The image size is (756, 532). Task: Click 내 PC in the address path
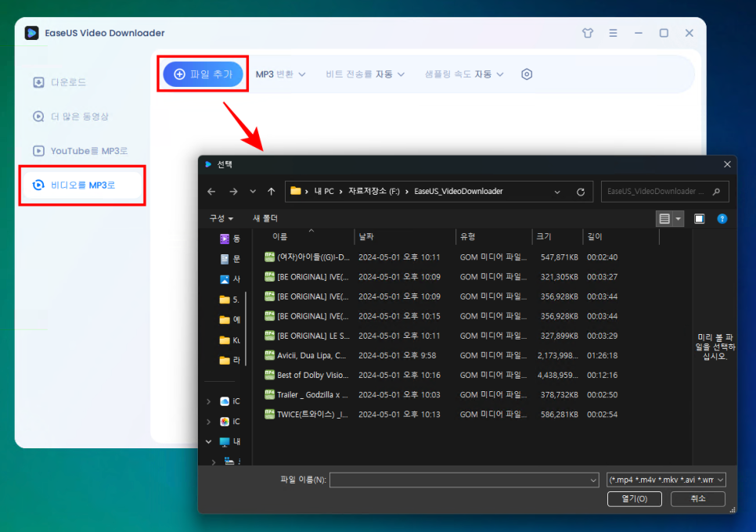coord(324,192)
